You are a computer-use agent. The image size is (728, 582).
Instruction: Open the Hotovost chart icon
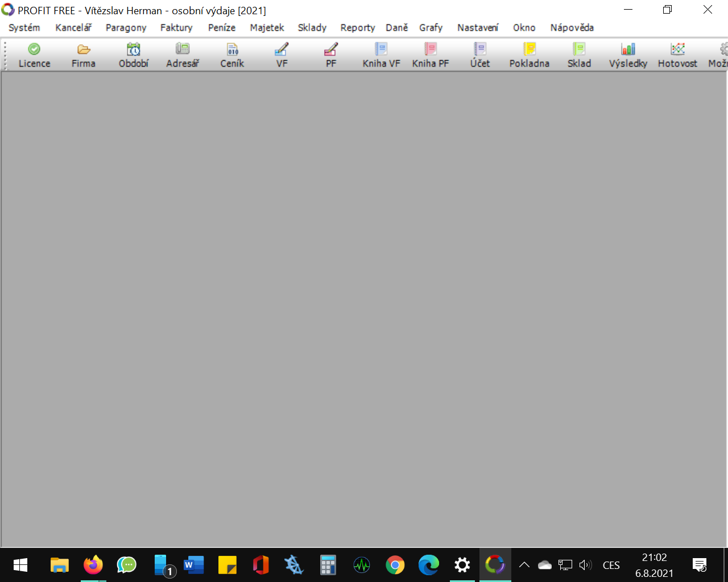tap(677, 55)
